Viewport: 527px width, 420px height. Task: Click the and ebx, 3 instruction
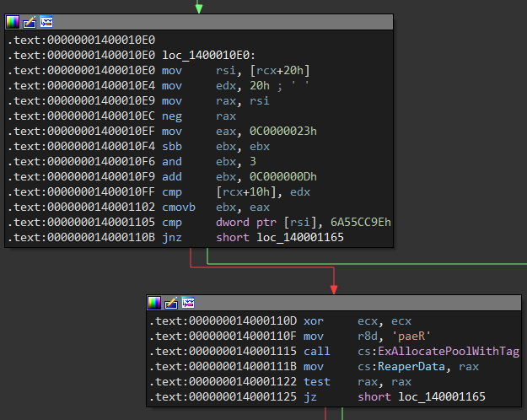(209, 162)
